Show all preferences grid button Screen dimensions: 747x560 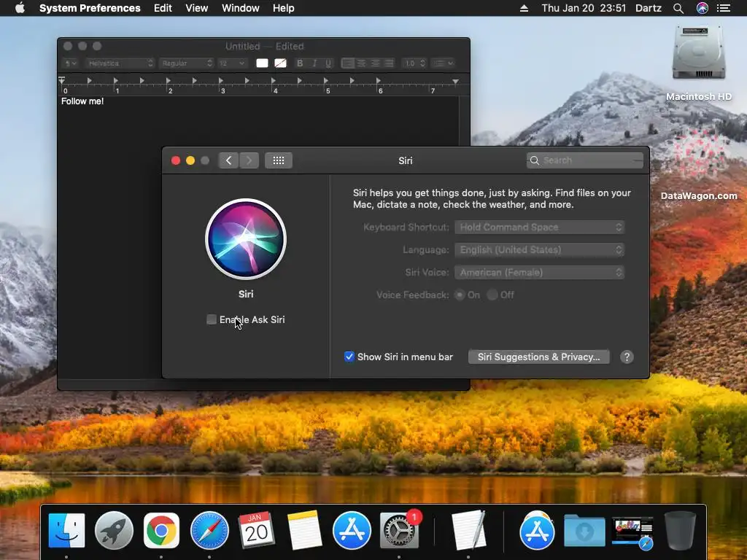point(279,160)
